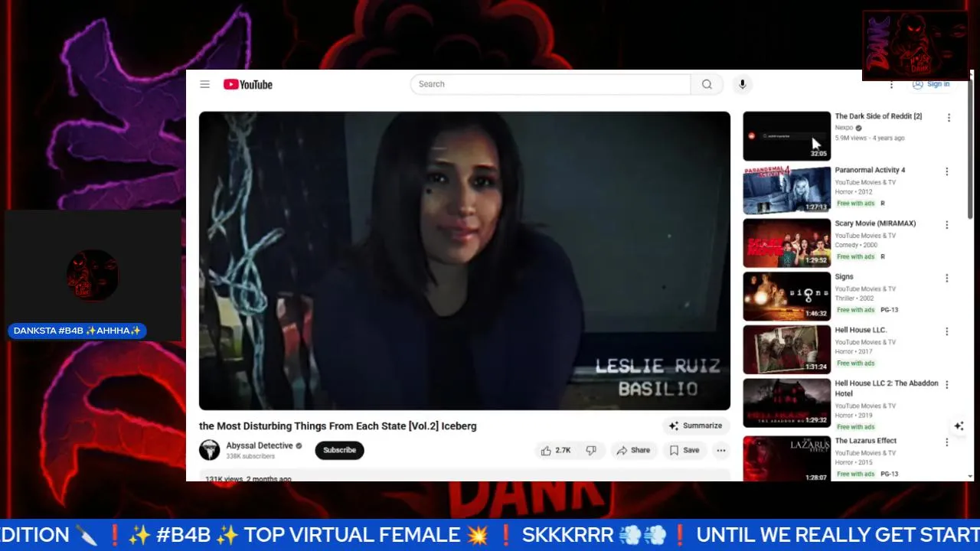Open The Dark Side of Reddit thumbnail

click(786, 136)
